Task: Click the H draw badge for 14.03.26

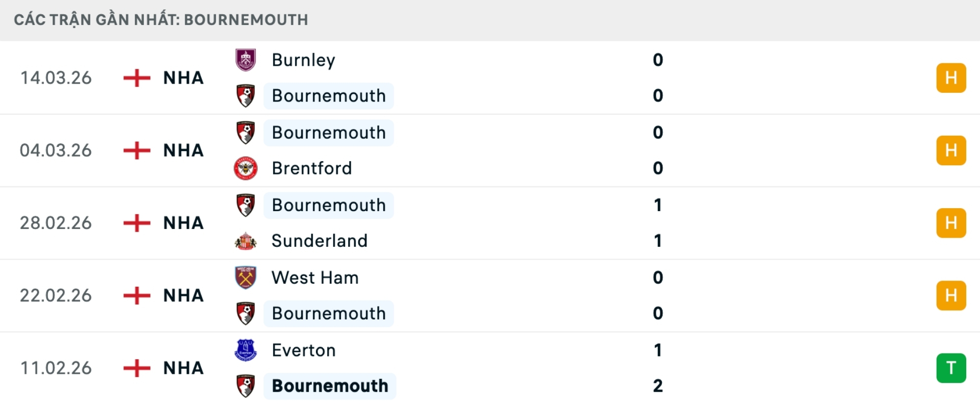Action: [x=951, y=78]
